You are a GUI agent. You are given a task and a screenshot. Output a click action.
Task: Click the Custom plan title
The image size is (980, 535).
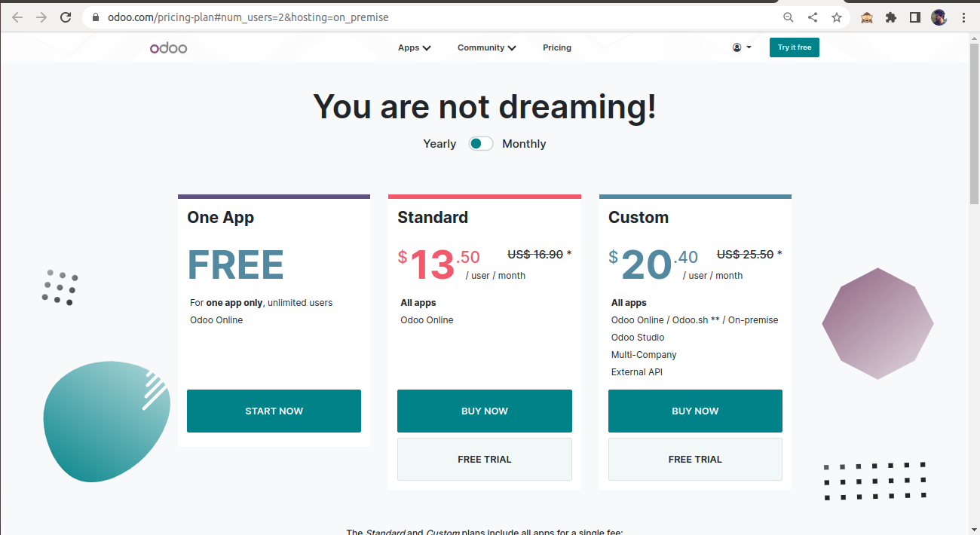pos(639,218)
